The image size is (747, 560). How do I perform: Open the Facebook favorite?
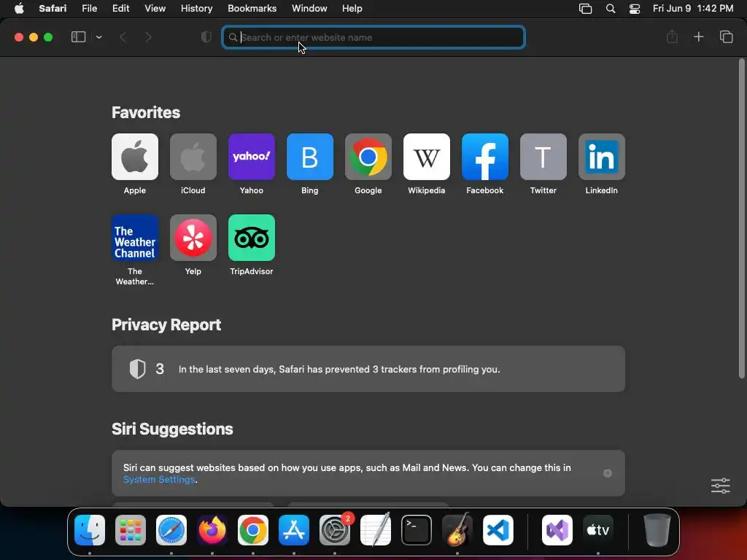coord(485,157)
